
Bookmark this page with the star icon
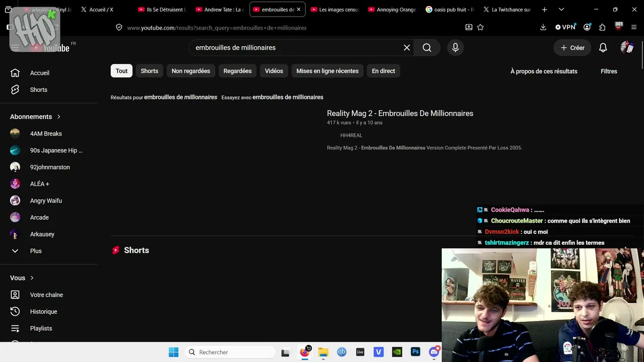tap(480, 28)
